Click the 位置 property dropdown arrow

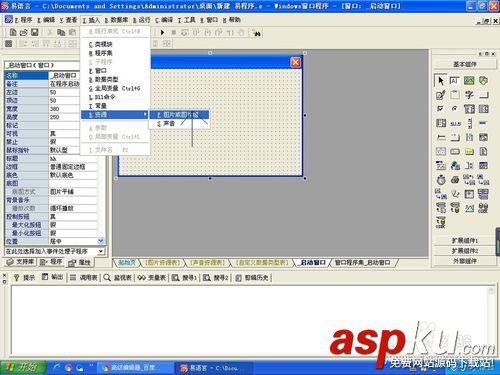click(100, 241)
